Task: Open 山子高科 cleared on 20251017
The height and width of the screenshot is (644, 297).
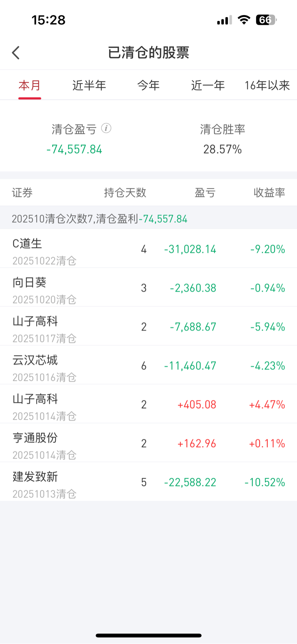Action: 148,326
